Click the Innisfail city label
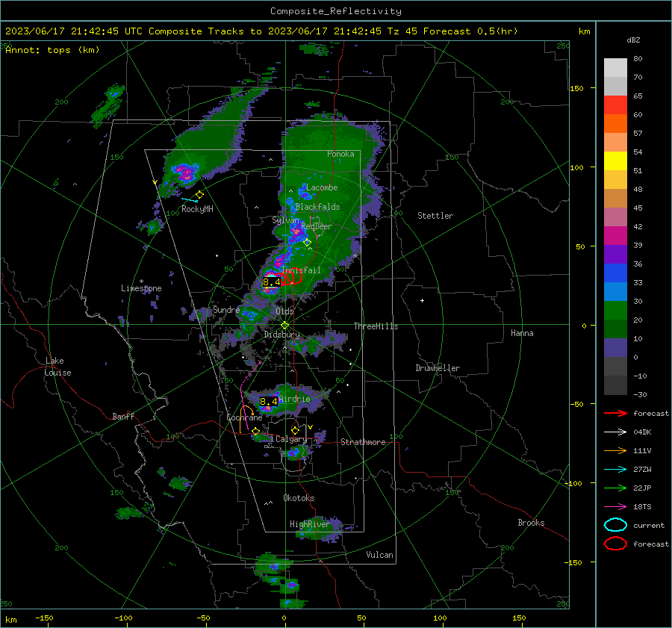The height and width of the screenshot is (628, 672). point(302,270)
